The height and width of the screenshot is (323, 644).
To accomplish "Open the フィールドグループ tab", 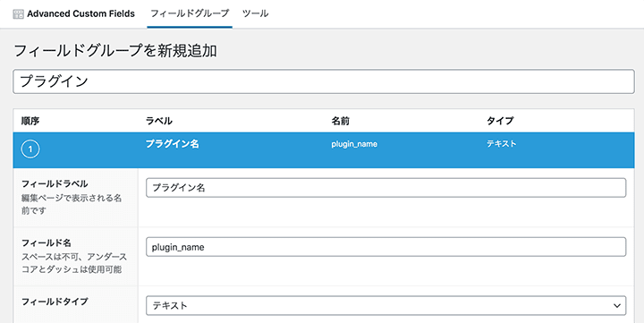I will pos(190,13).
